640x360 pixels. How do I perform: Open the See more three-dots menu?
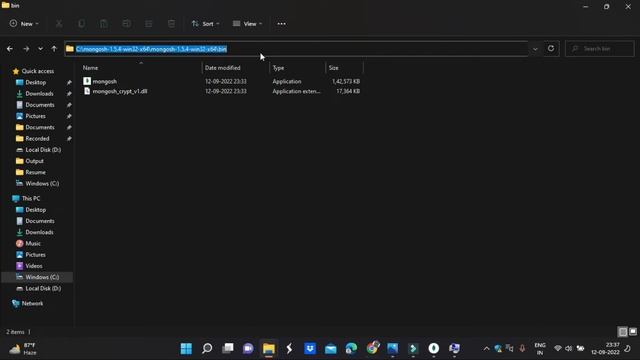pos(282,24)
